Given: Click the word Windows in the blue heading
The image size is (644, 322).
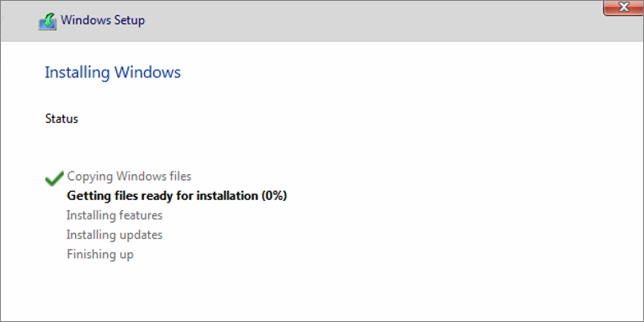Looking at the screenshot, I should point(147,72).
